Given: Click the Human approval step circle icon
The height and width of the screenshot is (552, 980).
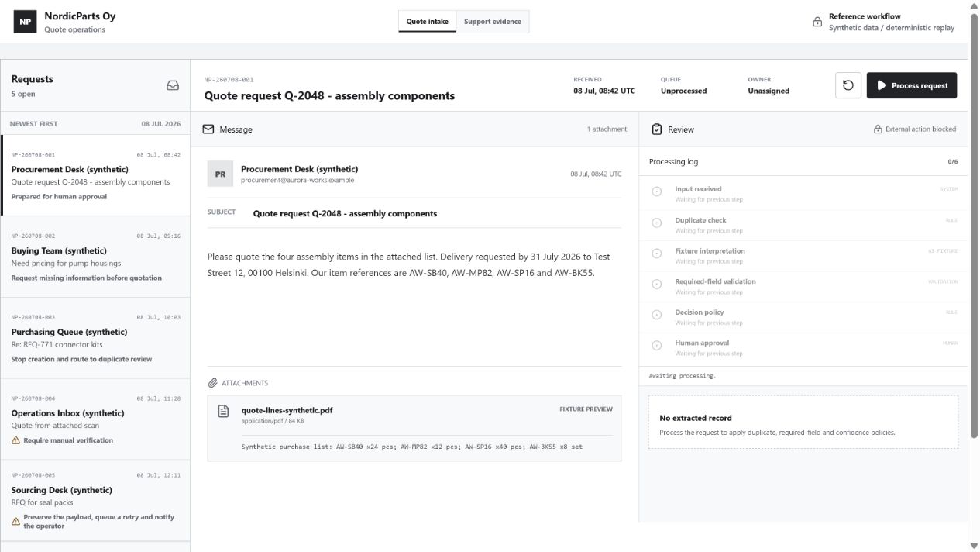Looking at the screenshot, I should click(x=657, y=345).
